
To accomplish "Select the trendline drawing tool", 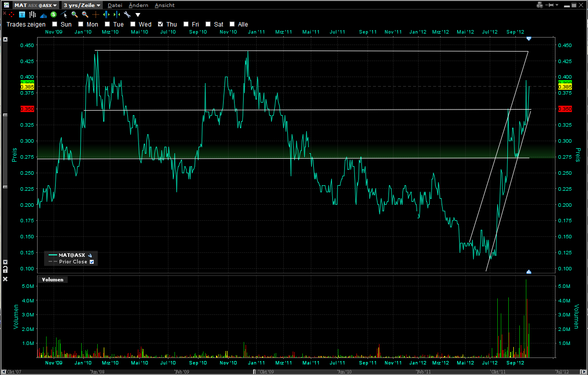I will tap(64, 15).
